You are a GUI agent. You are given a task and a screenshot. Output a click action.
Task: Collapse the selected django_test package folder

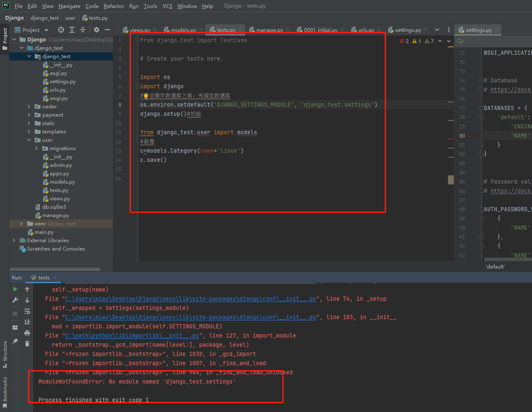click(29, 56)
